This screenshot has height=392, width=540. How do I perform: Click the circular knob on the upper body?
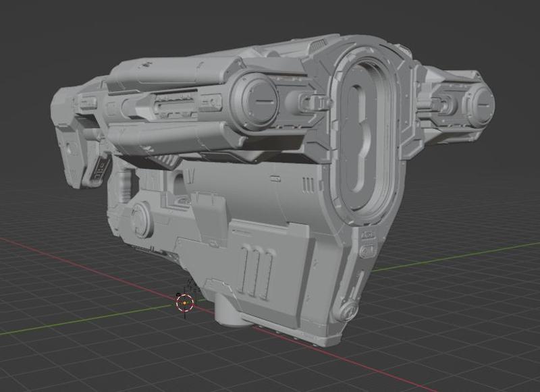pyautogui.click(x=260, y=96)
